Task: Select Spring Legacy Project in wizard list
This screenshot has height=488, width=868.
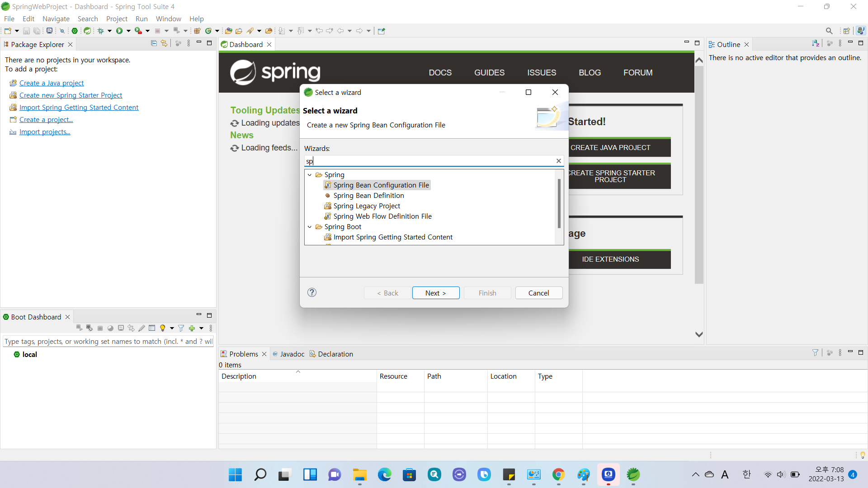Action: (366, 206)
